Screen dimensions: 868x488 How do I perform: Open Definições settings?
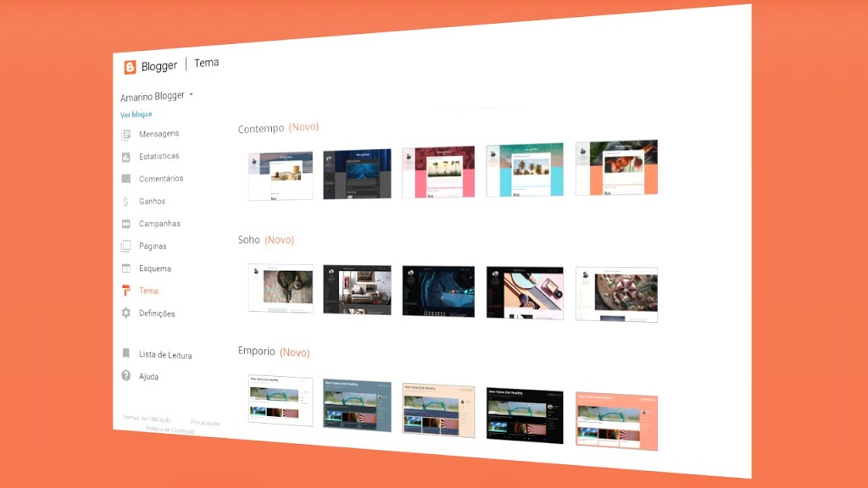coord(157,313)
